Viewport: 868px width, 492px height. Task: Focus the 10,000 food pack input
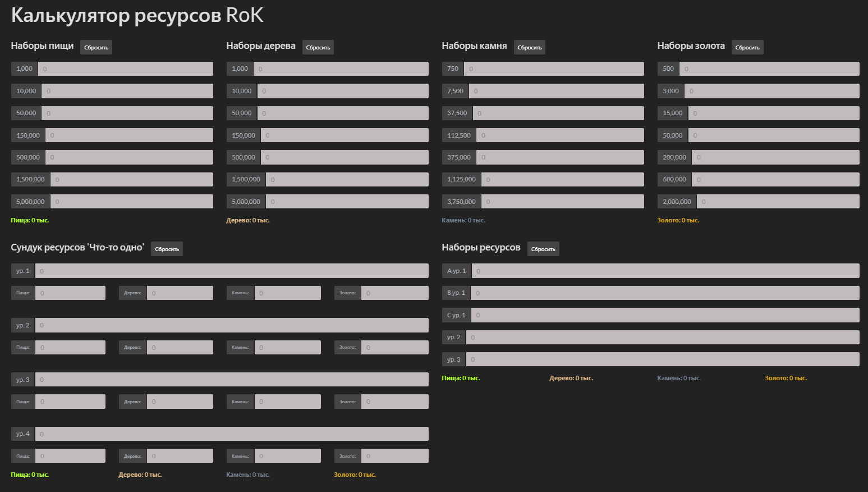(127, 91)
